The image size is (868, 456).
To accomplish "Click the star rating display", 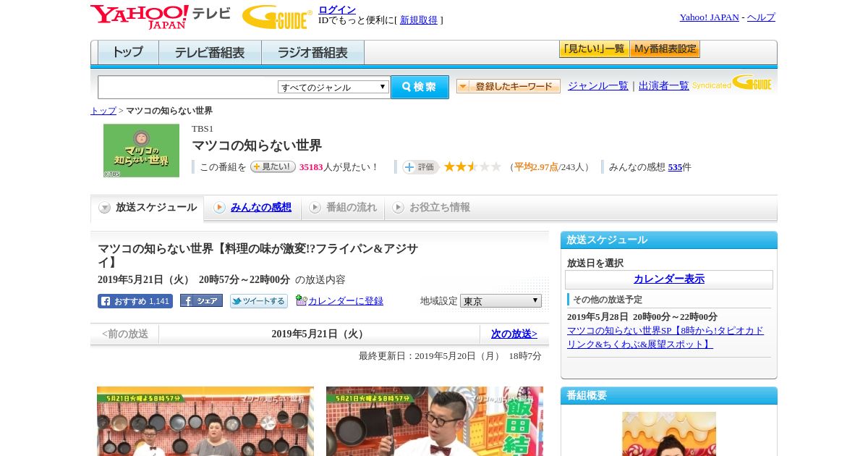I will point(472,166).
